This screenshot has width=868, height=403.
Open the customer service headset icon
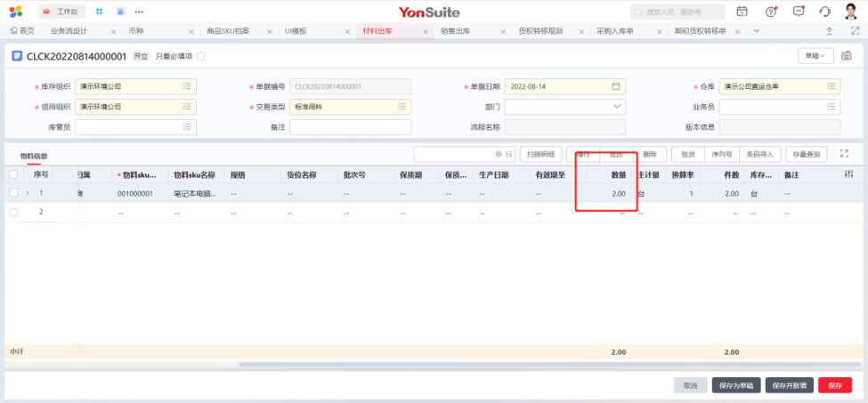(x=824, y=12)
